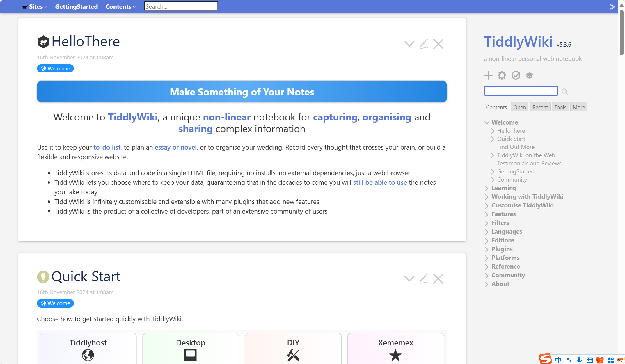Click the save wiki checkmark icon
Image resolution: width=625 pixels, height=364 pixels.
[x=516, y=75]
